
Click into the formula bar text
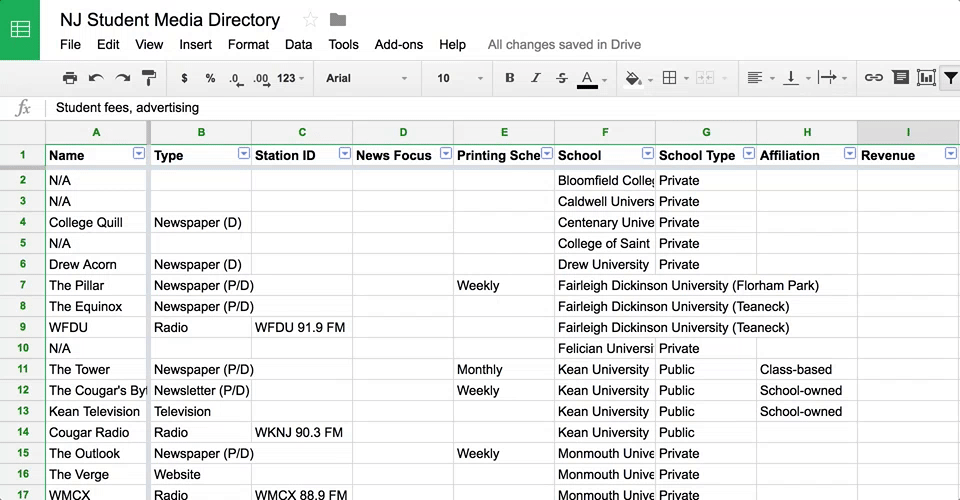click(127, 108)
